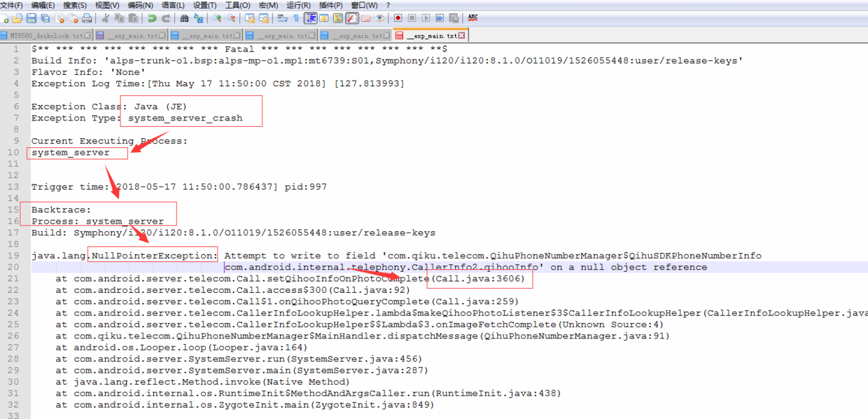The height and width of the screenshot is (419, 868).
Task: Open the user-defined language dialog icon
Action: [324, 18]
